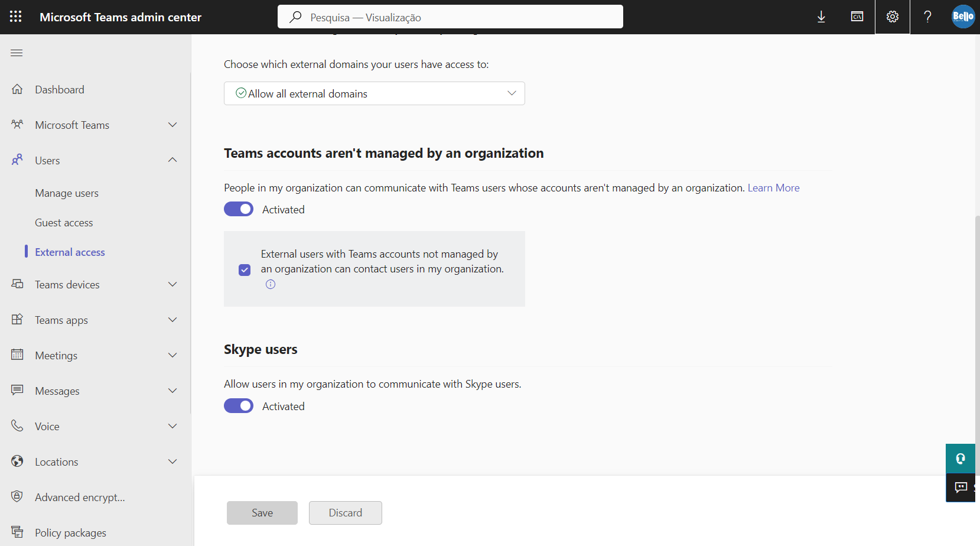
Task: Click 'Skype users' section heading
Action: 261,349
